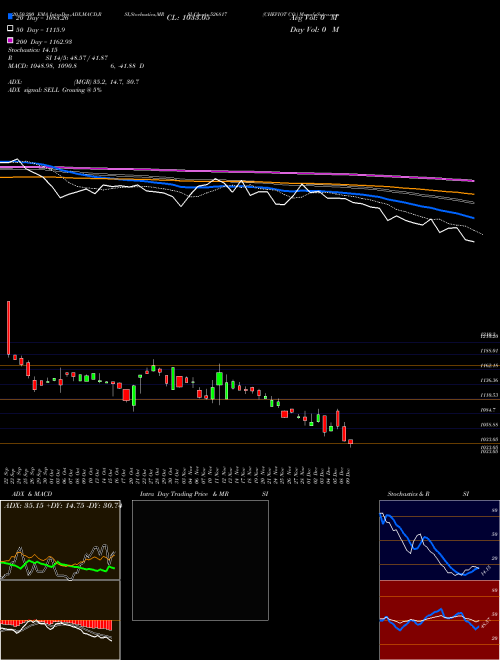Select the '200 Day - 1162.93' legend text
The width and height of the screenshot is (500, 660).
[44, 42]
